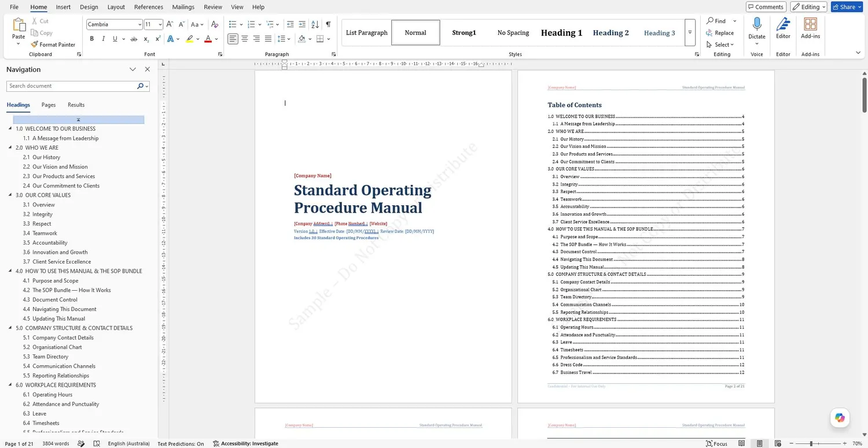Open the Pages tab in Navigation
The width and height of the screenshot is (868, 448).
(49, 105)
